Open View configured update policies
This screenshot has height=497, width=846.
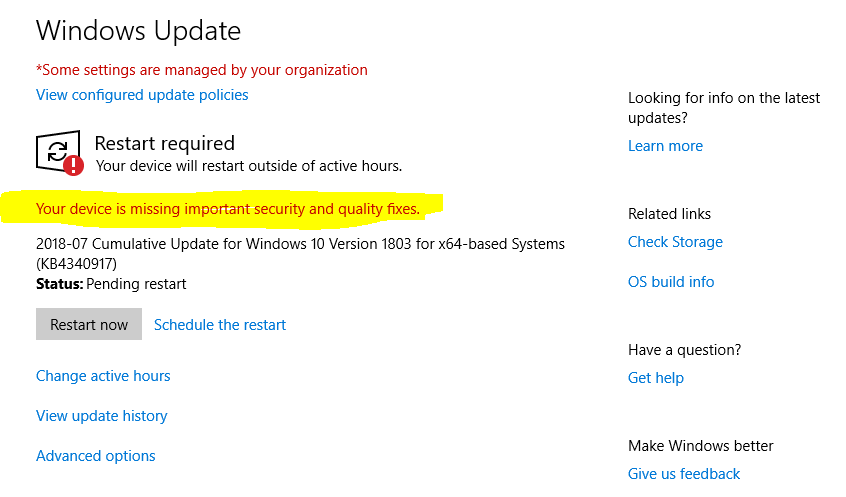(x=142, y=95)
